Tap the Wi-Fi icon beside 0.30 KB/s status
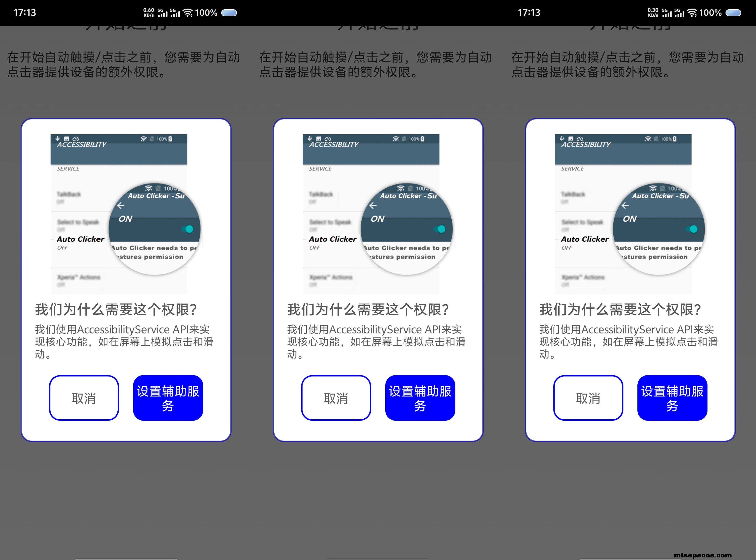The image size is (756, 560). point(692,13)
